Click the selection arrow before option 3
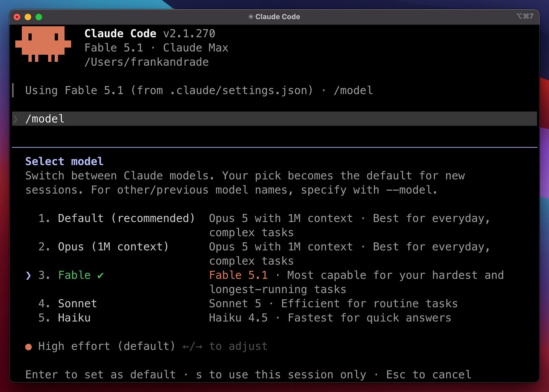Viewport: 549px width, 392px height. click(29, 276)
